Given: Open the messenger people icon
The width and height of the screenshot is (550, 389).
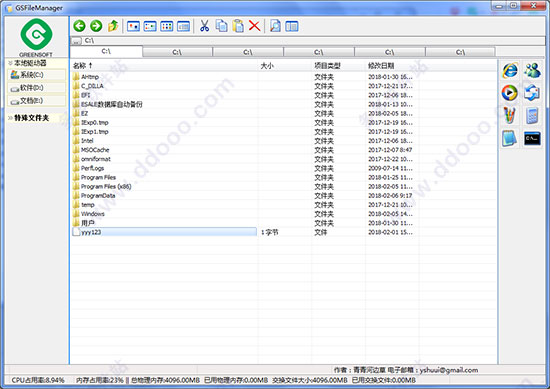Looking at the screenshot, I should point(532,71).
